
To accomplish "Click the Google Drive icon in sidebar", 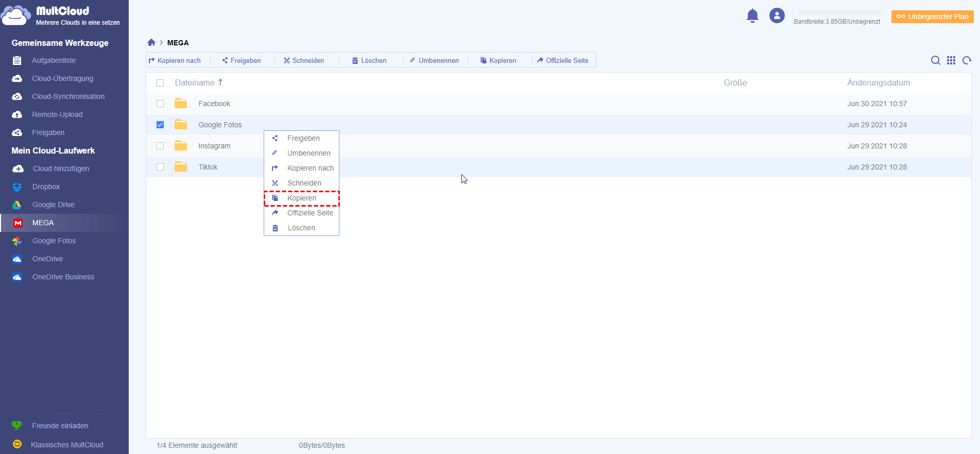I will [x=17, y=205].
